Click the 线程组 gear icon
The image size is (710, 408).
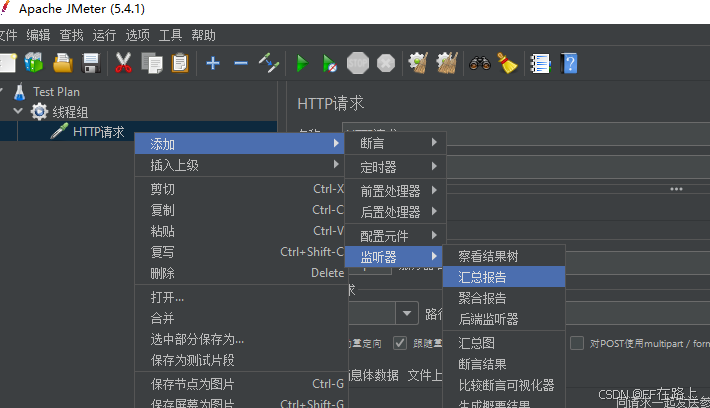(x=39, y=111)
